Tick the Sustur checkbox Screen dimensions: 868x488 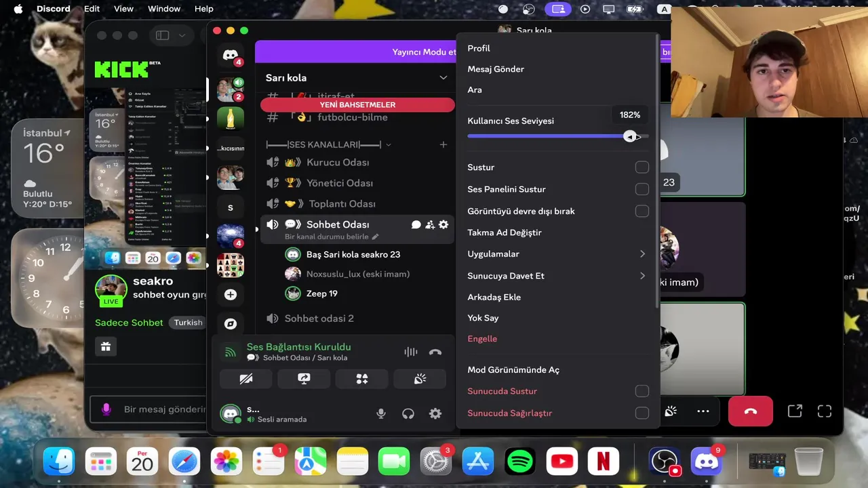[x=642, y=167]
